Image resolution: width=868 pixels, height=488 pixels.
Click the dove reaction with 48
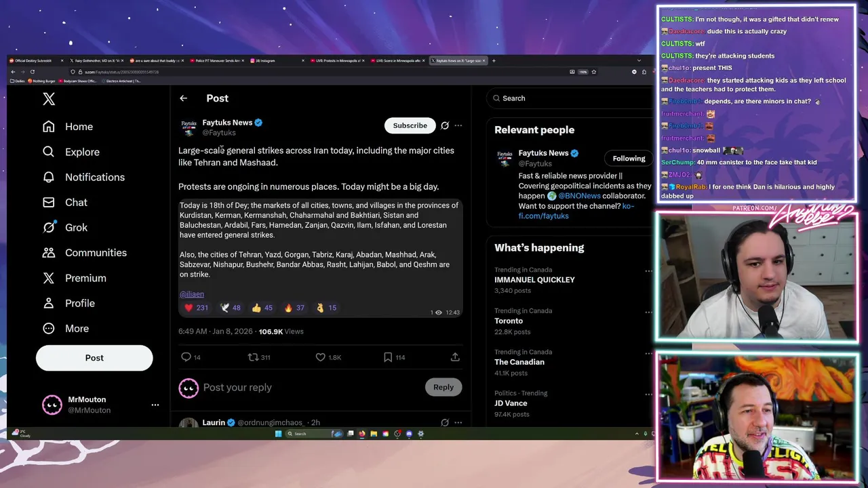click(x=231, y=308)
